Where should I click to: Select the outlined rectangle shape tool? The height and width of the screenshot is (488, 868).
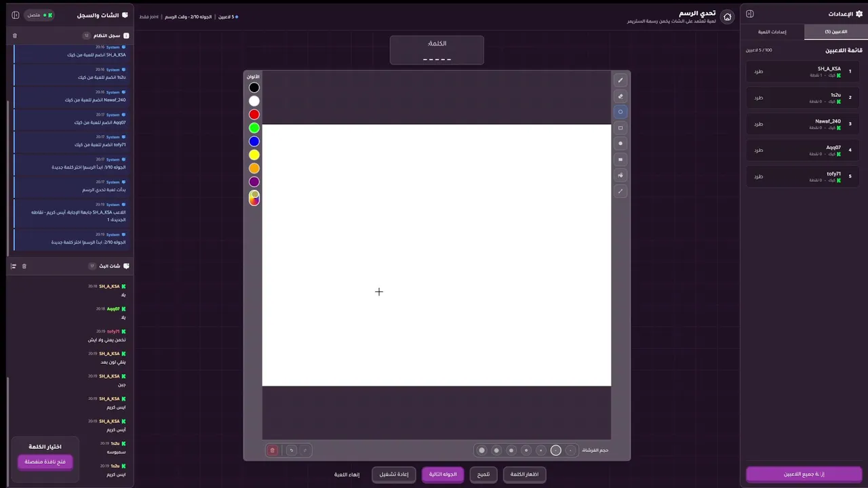[620, 127]
